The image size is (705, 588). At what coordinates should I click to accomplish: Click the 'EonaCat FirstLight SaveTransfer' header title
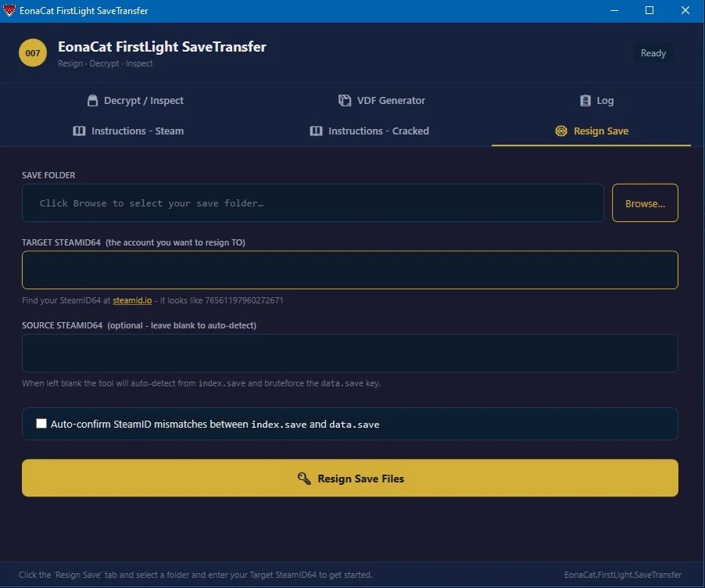click(162, 46)
